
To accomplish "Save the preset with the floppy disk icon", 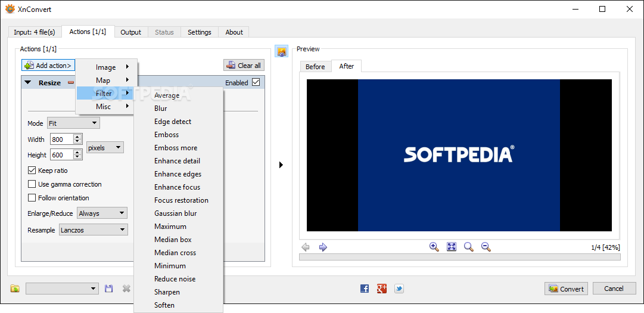I will pyautogui.click(x=109, y=289).
